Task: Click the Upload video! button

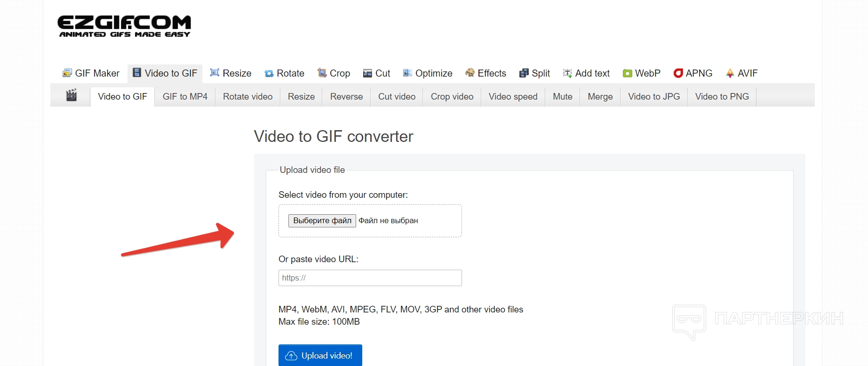Action: [320, 355]
